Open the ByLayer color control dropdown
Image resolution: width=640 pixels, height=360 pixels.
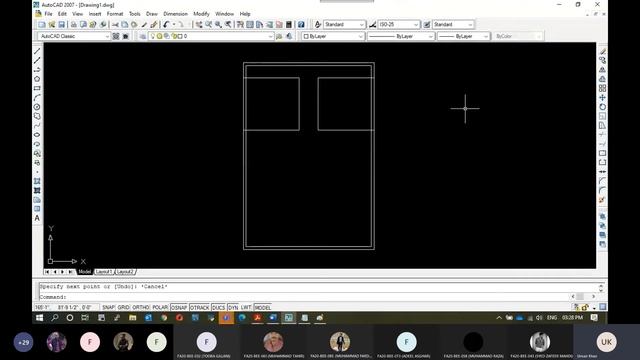pyautogui.click(x=333, y=36)
